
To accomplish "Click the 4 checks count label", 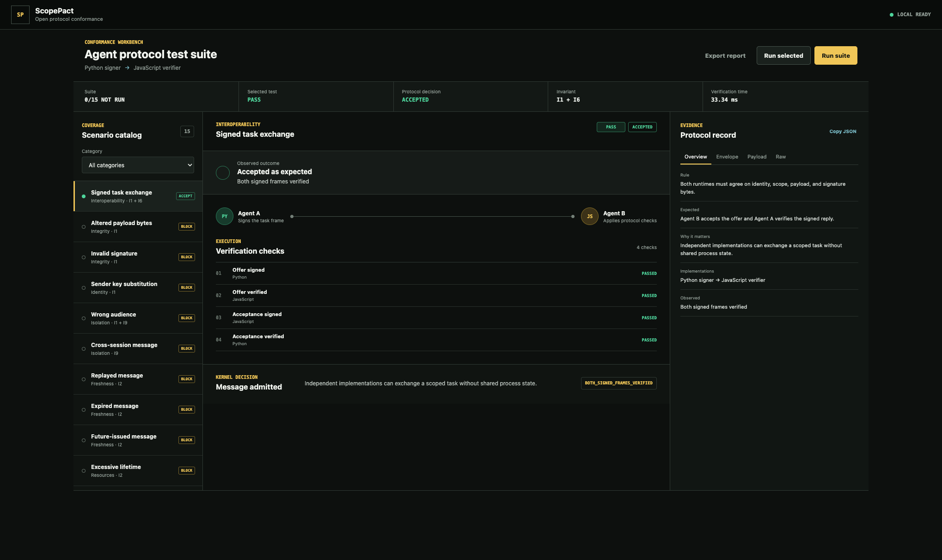I will (x=647, y=248).
